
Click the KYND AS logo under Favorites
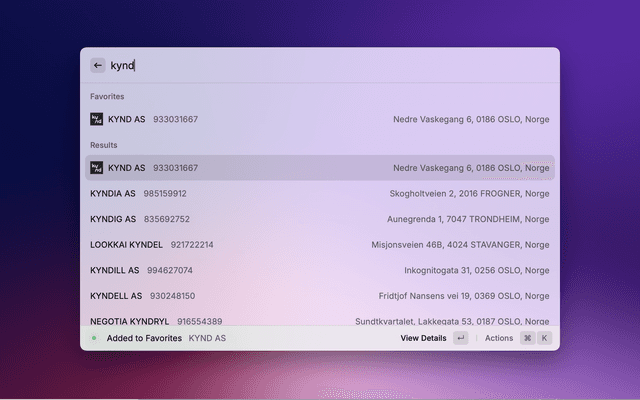click(x=97, y=119)
